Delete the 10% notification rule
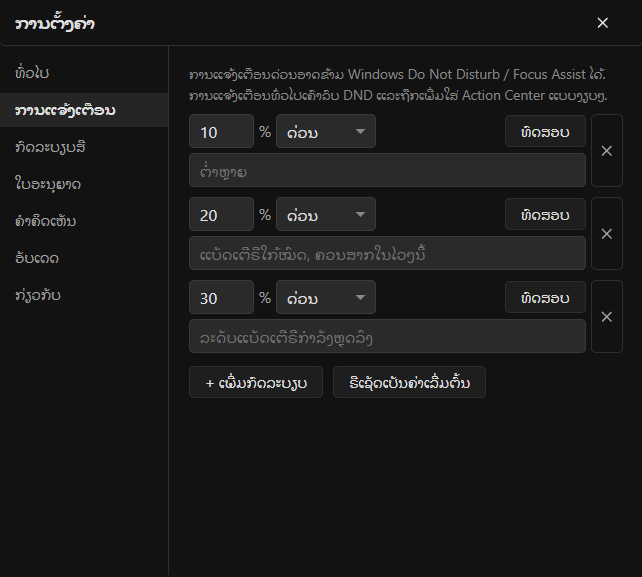The width and height of the screenshot is (642, 577). (x=607, y=151)
